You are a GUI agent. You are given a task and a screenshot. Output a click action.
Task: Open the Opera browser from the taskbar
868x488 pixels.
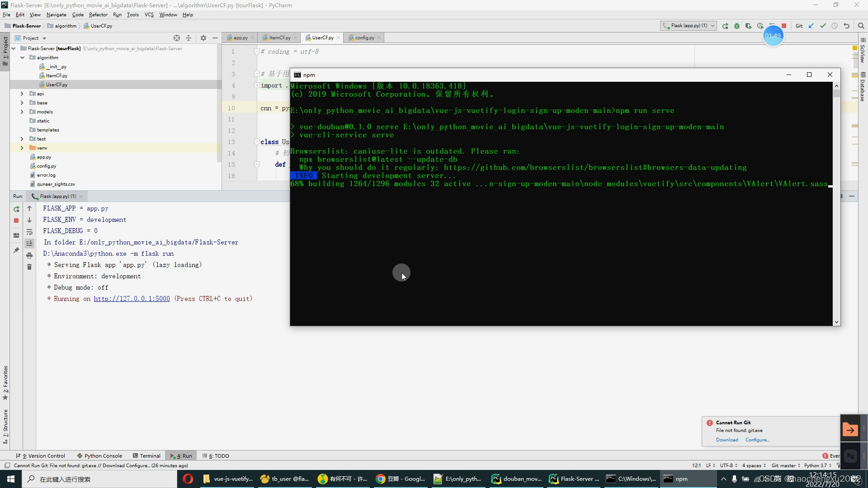point(188,479)
